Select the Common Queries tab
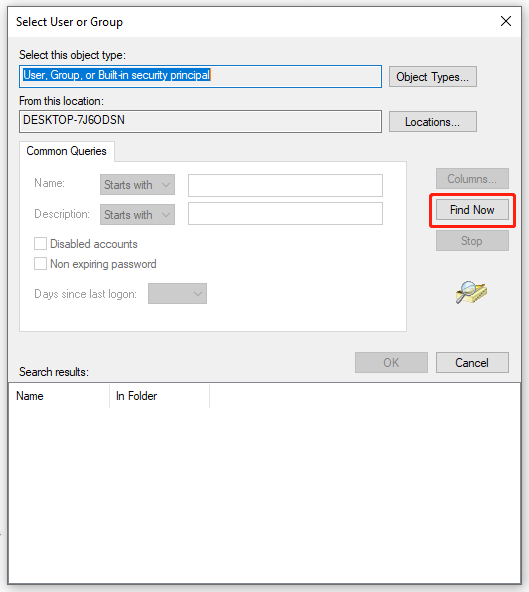The height and width of the screenshot is (592, 529). (66, 151)
